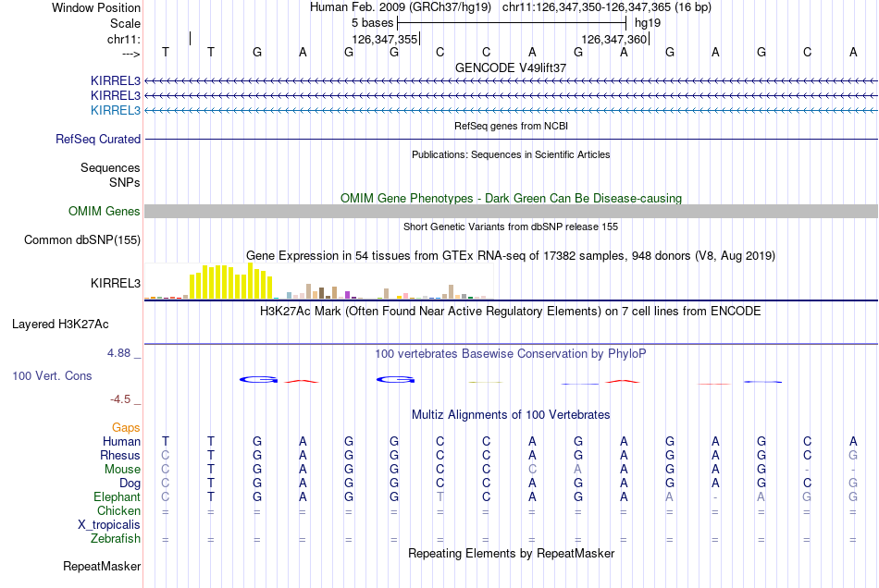The image size is (879, 588).
Task: Click the 'hg19' label beside the scale bar
Action: 648,23
